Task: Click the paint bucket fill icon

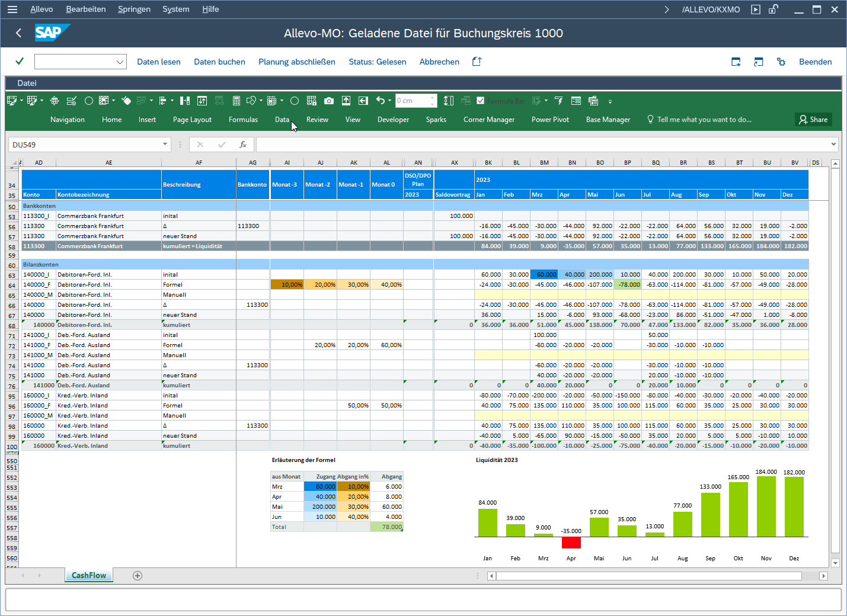Action: tap(126, 101)
